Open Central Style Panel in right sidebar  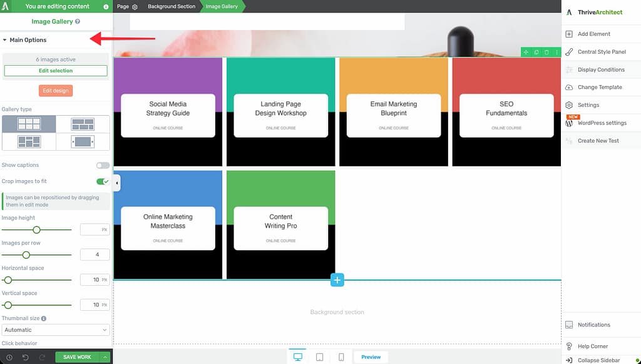pos(601,52)
